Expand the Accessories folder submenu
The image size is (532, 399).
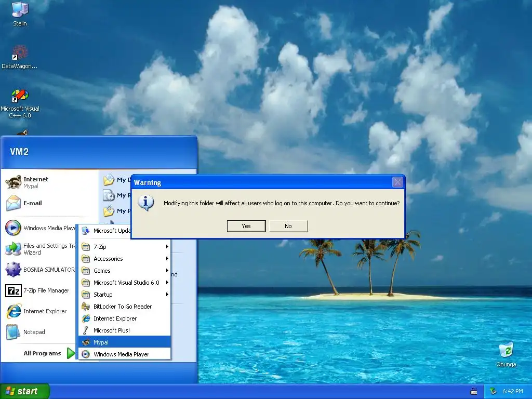click(x=124, y=259)
